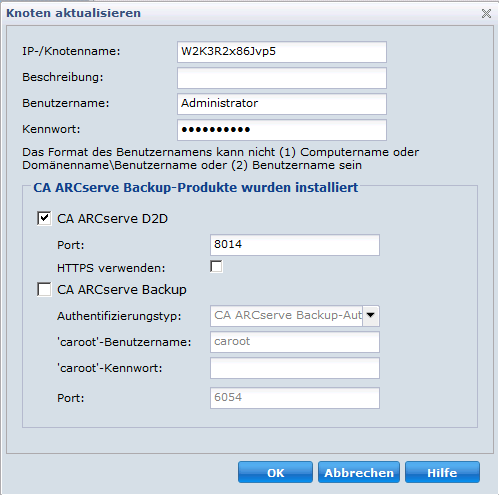Click the CA ARCserve D2D label
This screenshot has width=499, height=495.
[x=112, y=219]
